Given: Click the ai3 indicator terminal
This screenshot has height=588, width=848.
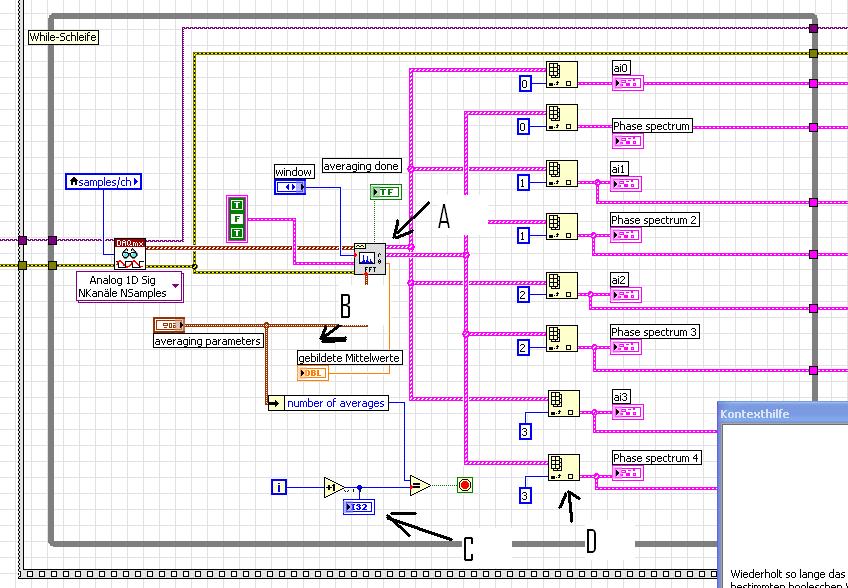Looking at the screenshot, I should [x=628, y=412].
